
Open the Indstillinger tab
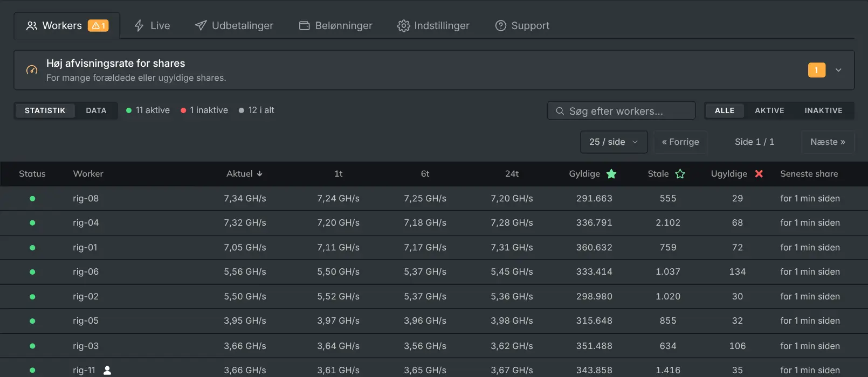[433, 26]
